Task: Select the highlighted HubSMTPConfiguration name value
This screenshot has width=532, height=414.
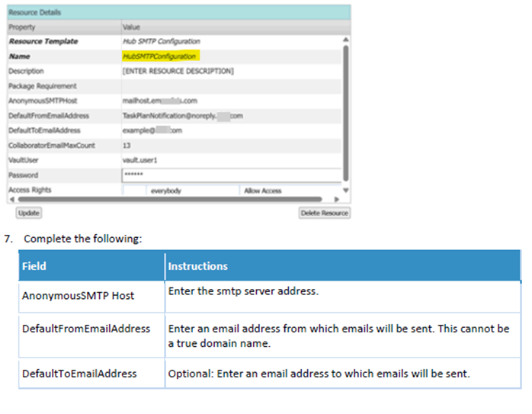Action: (x=160, y=56)
